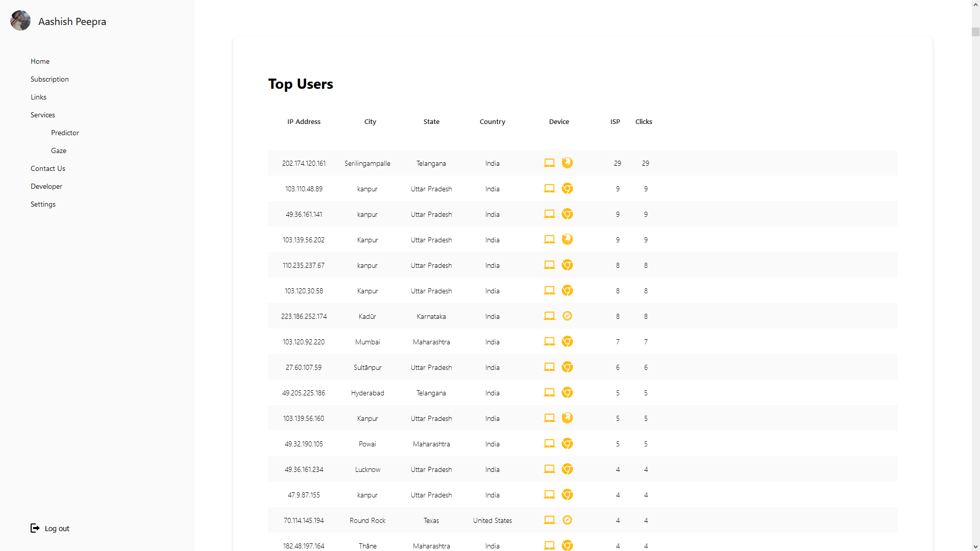
Task: Click Safari icon in Kadūr row
Action: pyautogui.click(x=567, y=316)
